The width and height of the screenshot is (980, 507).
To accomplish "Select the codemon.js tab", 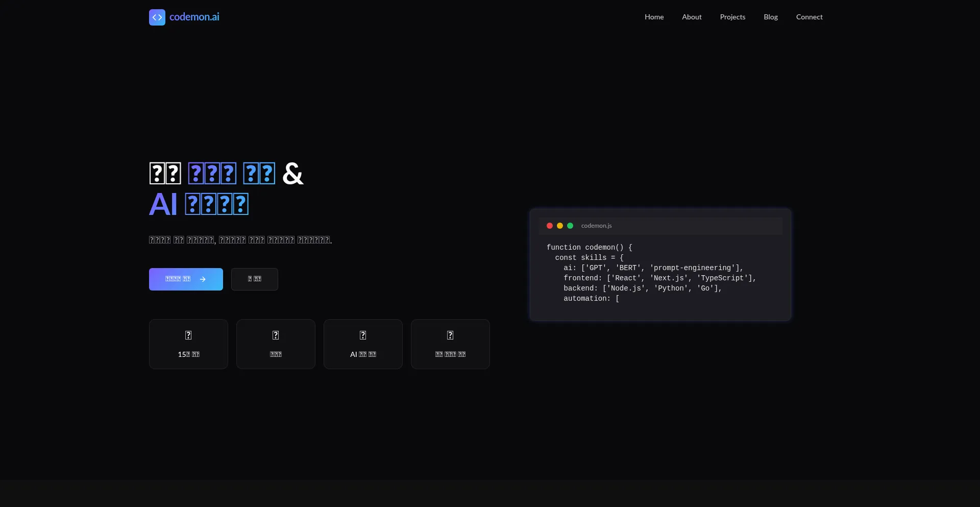I will point(596,225).
